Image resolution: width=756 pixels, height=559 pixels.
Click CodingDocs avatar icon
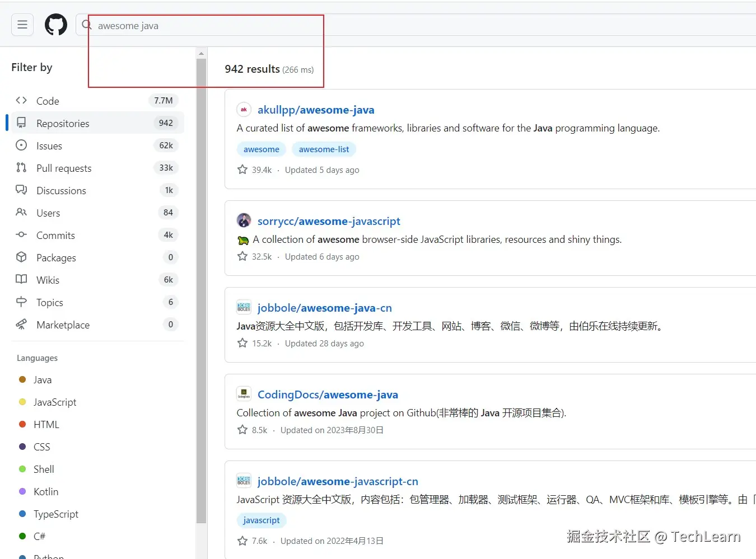point(244,394)
